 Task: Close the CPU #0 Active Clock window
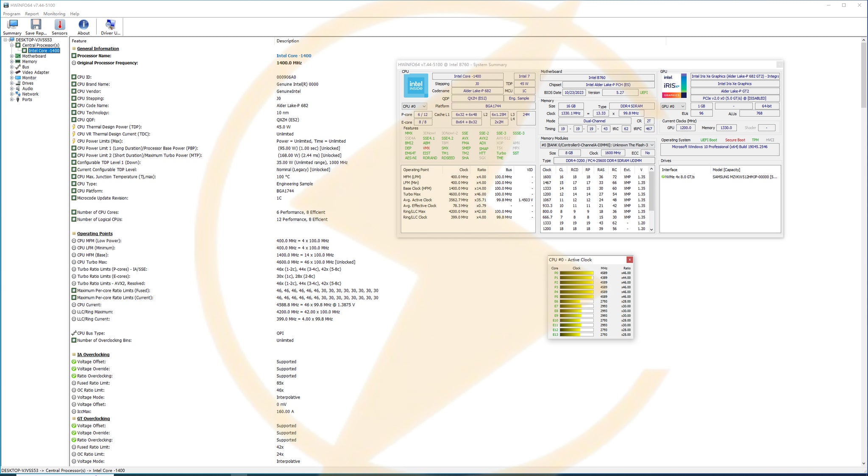pos(629,260)
